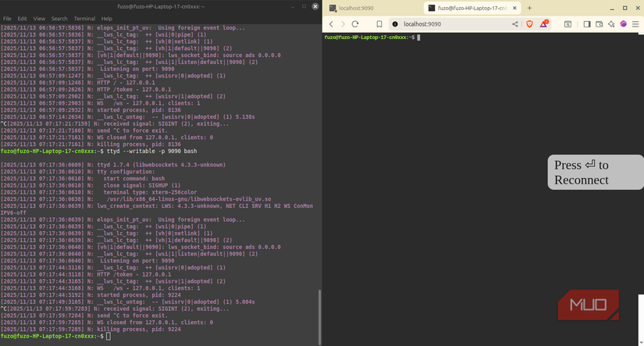Screen dimensions: 644x346
Task: Click the last 'killing process, pid: 9224' line
Action: coord(139,329)
